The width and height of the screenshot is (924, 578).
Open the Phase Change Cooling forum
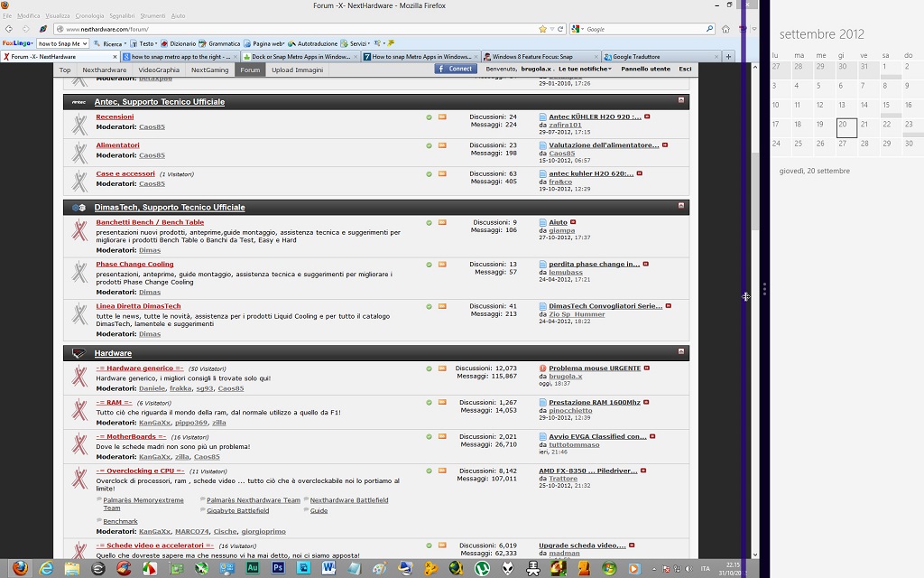pos(135,265)
